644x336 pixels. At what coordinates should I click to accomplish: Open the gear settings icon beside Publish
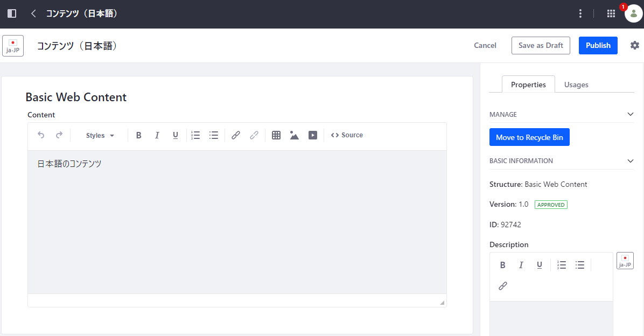pos(635,45)
